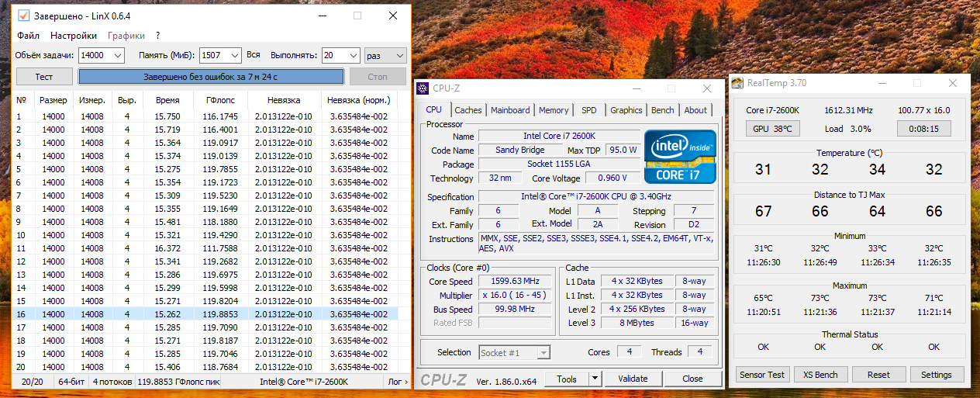Click the GPU 38°C button in RealTemp

[x=772, y=129]
